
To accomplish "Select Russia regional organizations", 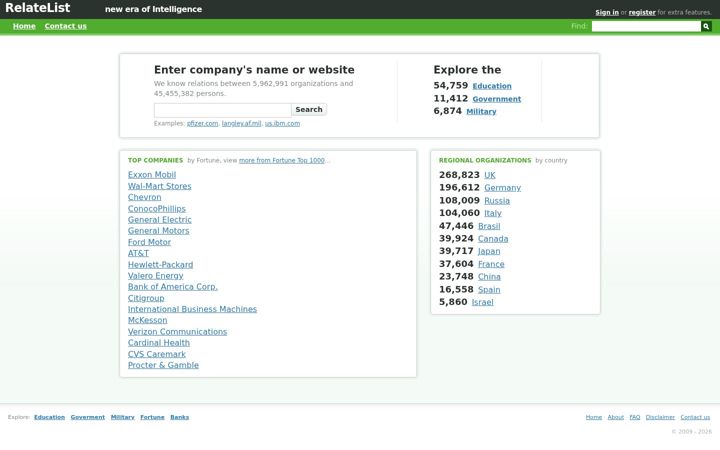I will [x=497, y=201].
